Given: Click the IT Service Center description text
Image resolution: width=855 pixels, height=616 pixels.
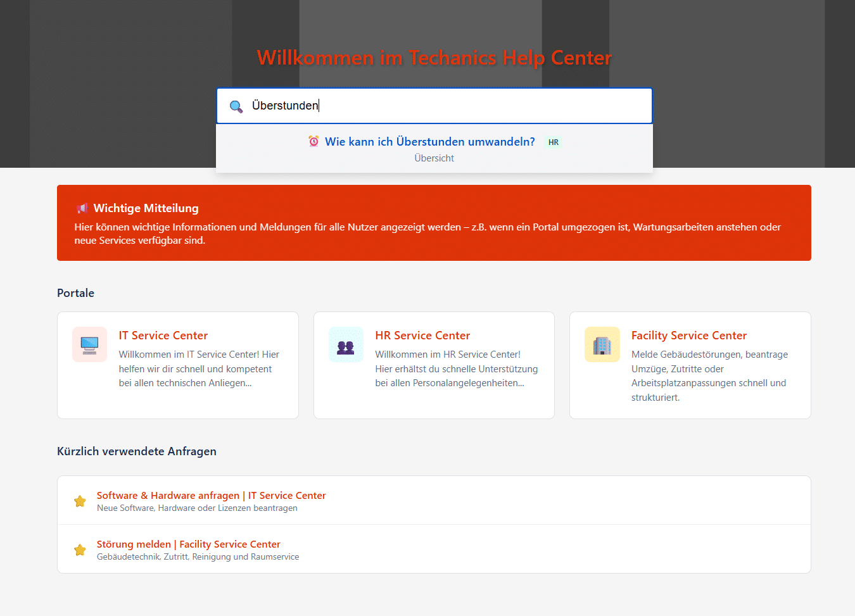Looking at the screenshot, I should [x=199, y=368].
